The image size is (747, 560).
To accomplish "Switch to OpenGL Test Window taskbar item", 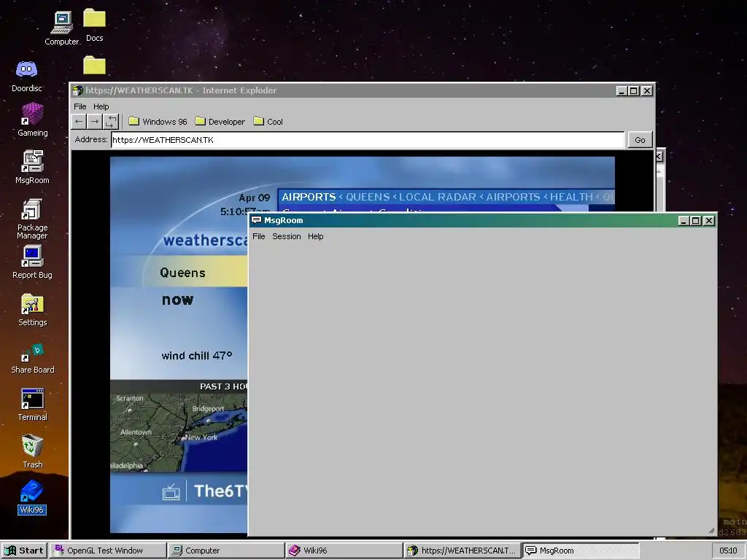I will pyautogui.click(x=108, y=551).
